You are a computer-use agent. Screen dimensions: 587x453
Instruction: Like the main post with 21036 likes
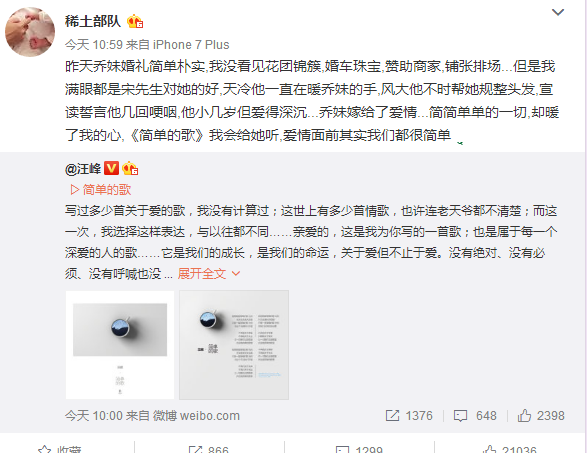pos(510,449)
